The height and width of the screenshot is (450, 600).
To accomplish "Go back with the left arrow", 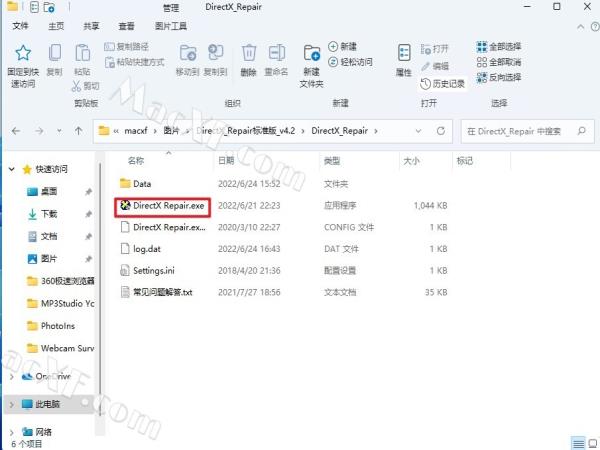I will coord(16,131).
